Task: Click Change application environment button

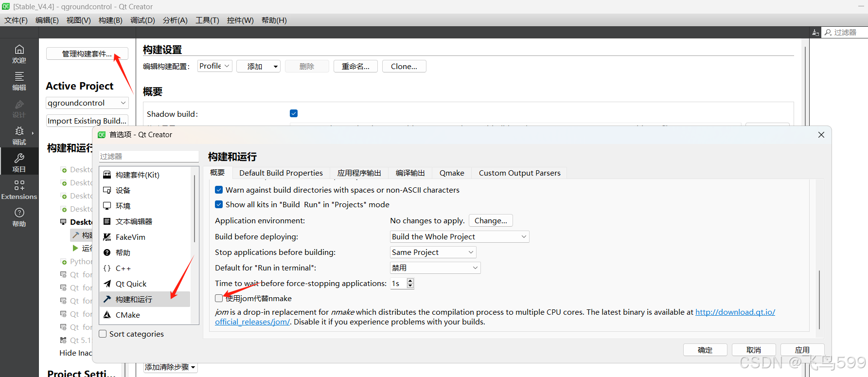Action: (491, 220)
